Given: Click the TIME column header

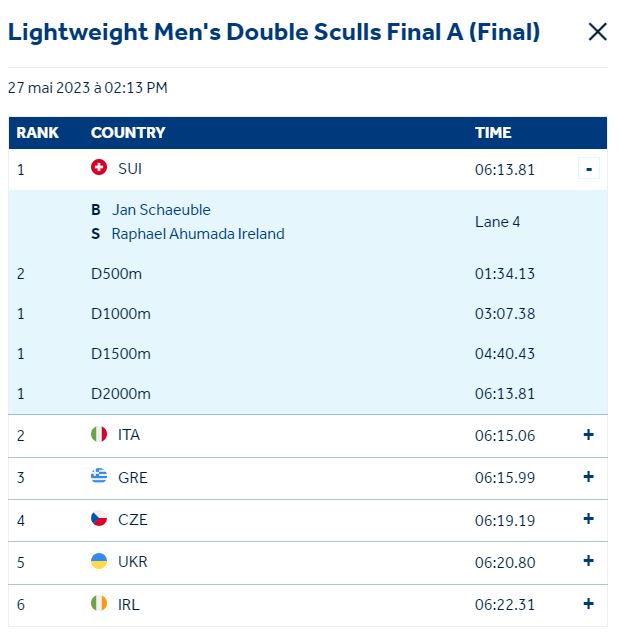Looking at the screenshot, I should click(493, 133).
